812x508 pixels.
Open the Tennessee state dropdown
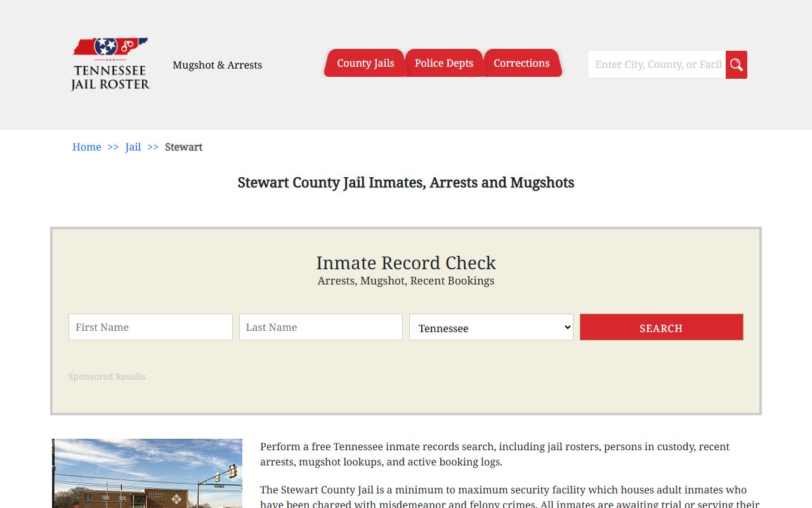coord(491,327)
